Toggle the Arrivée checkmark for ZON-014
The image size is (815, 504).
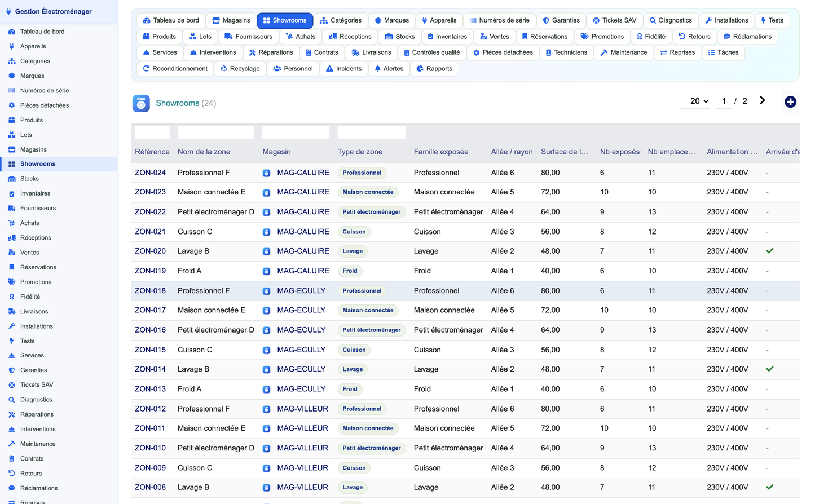click(x=769, y=369)
